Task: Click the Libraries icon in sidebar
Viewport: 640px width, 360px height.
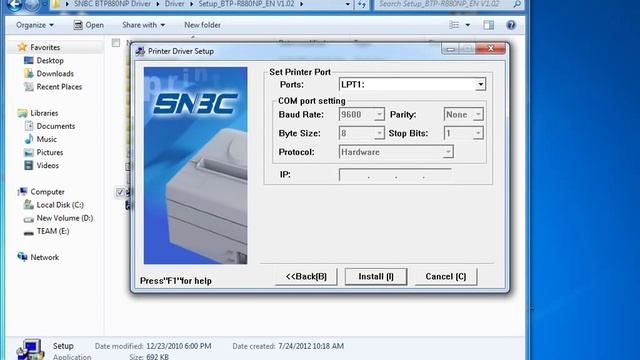Action: [x=22, y=113]
